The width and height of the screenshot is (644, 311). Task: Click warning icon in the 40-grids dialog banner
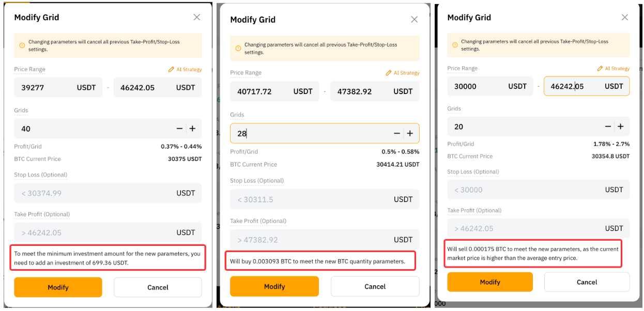(x=22, y=45)
